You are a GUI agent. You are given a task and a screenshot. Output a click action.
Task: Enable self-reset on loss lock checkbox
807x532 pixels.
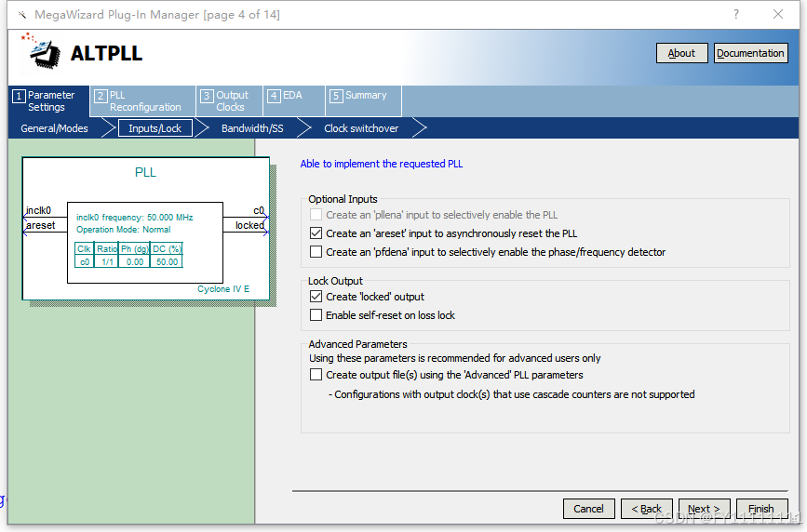click(x=316, y=315)
